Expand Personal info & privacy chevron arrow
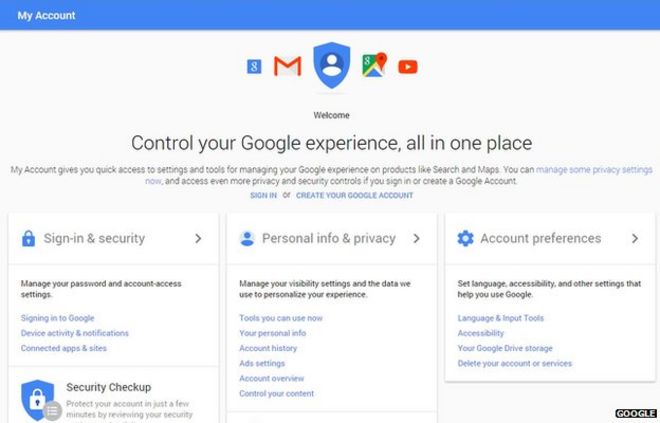The width and height of the screenshot is (660, 423). click(x=416, y=239)
